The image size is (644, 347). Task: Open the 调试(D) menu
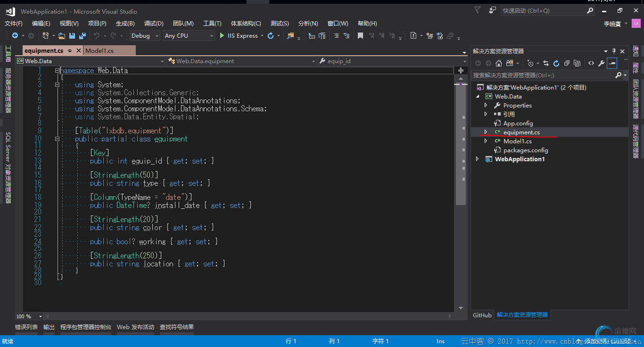point(154,23)
